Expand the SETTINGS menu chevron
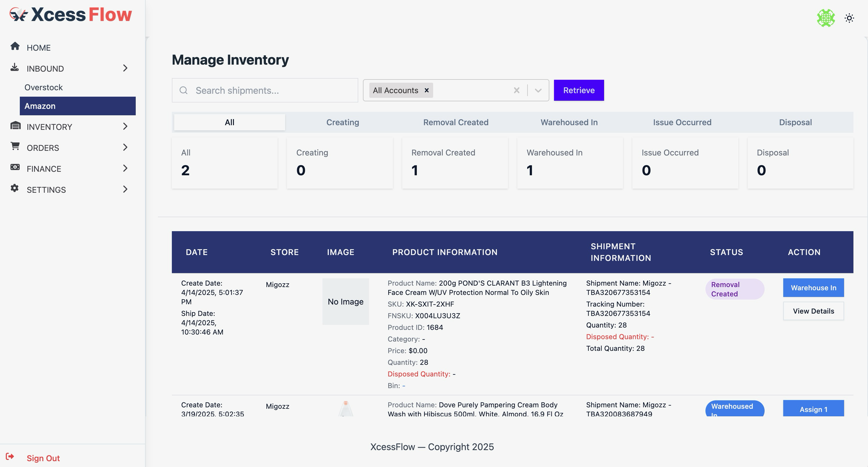Screen dimensions: 868x467 coord(125,189)
